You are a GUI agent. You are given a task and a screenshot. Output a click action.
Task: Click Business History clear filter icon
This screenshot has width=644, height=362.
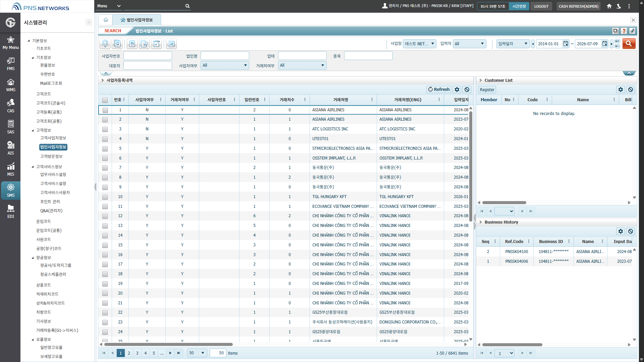tap(631, 231)
